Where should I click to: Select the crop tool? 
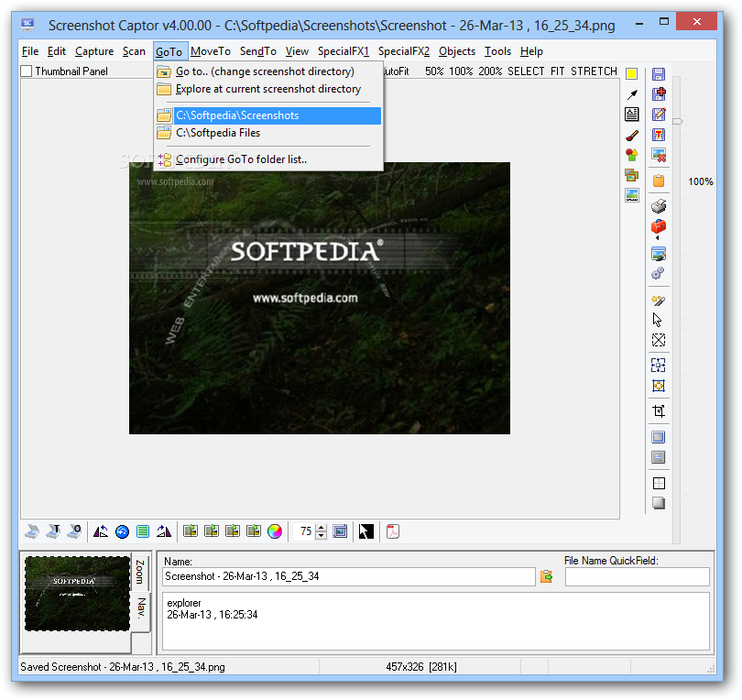coord(659,410)
